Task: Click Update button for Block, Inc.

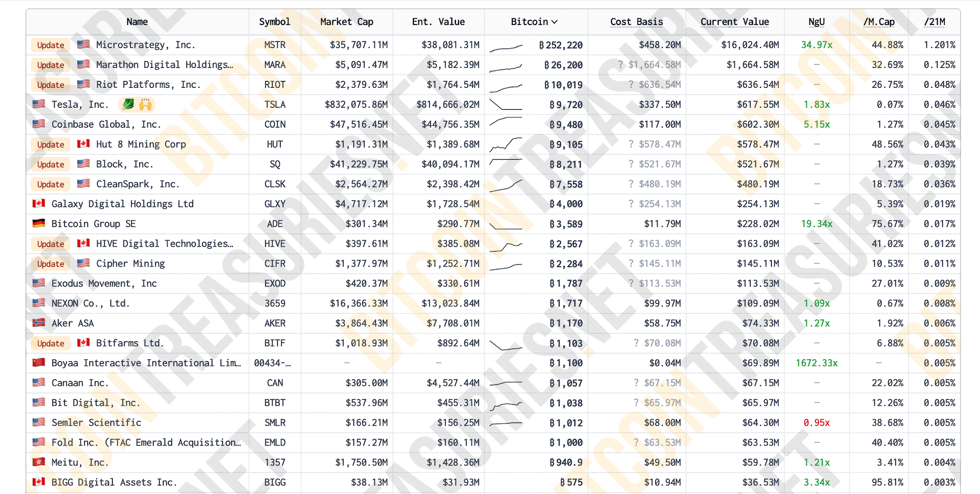Action: [x=51, y=164]
